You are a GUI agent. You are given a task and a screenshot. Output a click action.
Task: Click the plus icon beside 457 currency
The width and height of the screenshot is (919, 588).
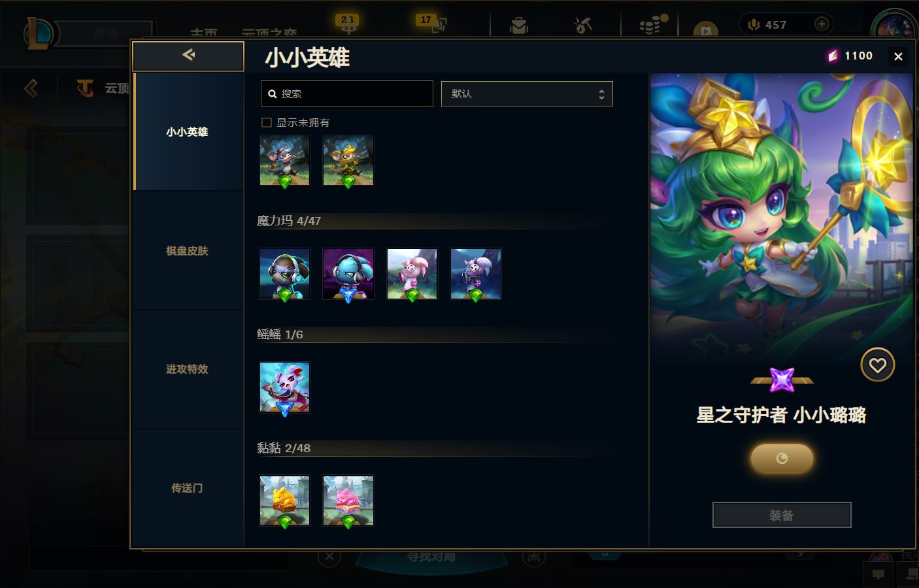[822, 24]
